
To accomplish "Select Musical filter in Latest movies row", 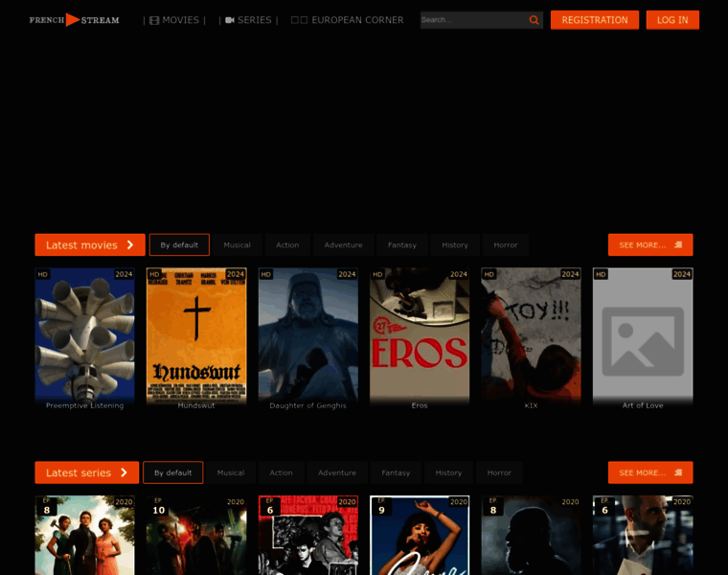I will pyautogui.click(x=237, y=244).
